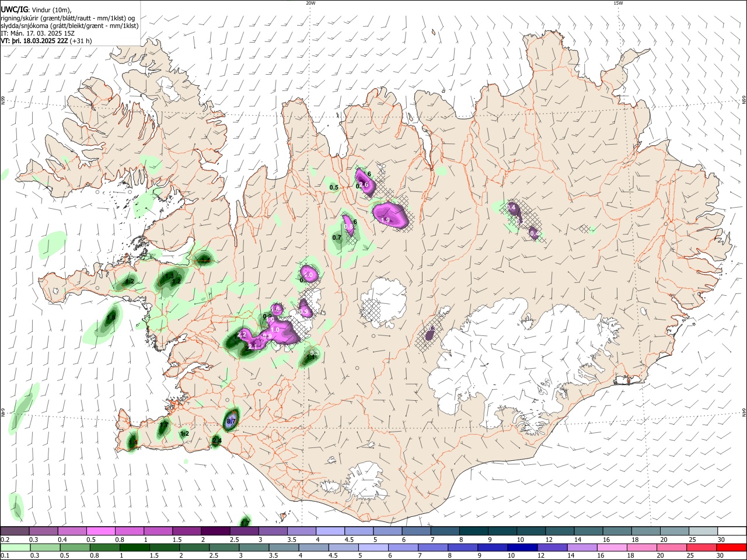Pick palest green swatch between 0.1 and 0.3, rain legend
747x560 pixels.
[15, 547]
